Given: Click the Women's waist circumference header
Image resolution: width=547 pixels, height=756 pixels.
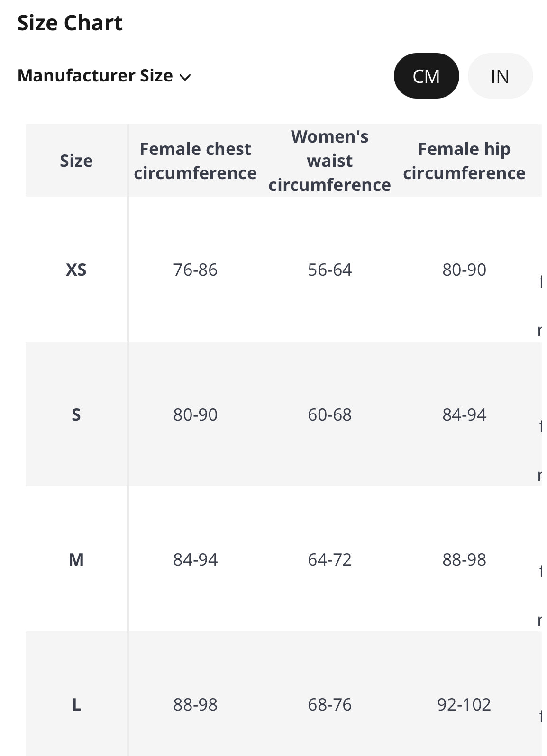Looking at the screenshot, I should tap(330, 161).
